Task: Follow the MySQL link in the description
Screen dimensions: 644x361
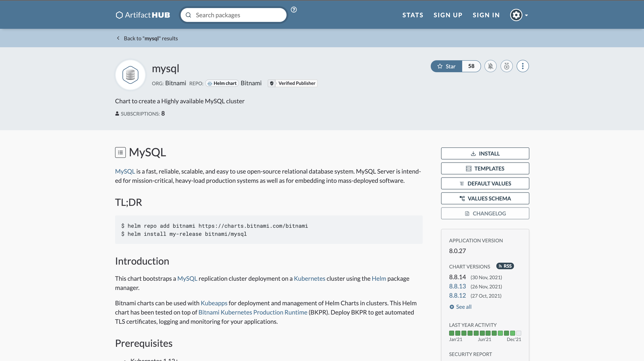Action: (125, 171)
